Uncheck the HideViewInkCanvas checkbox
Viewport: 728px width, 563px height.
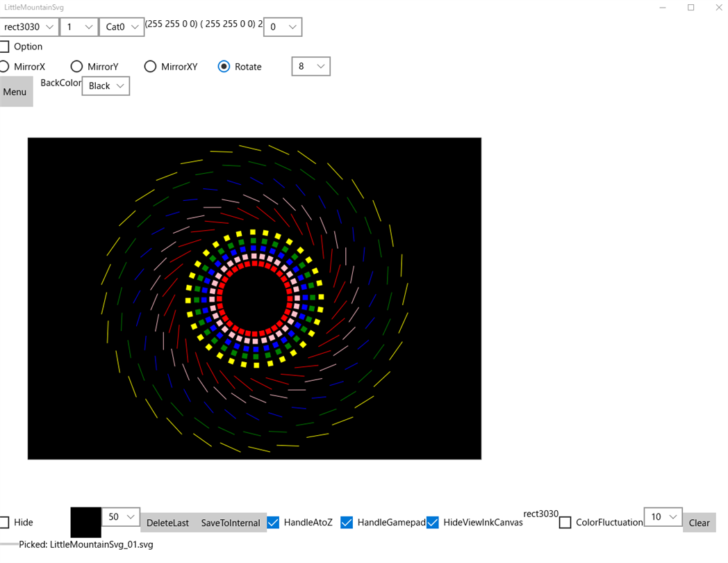point(432,522)
